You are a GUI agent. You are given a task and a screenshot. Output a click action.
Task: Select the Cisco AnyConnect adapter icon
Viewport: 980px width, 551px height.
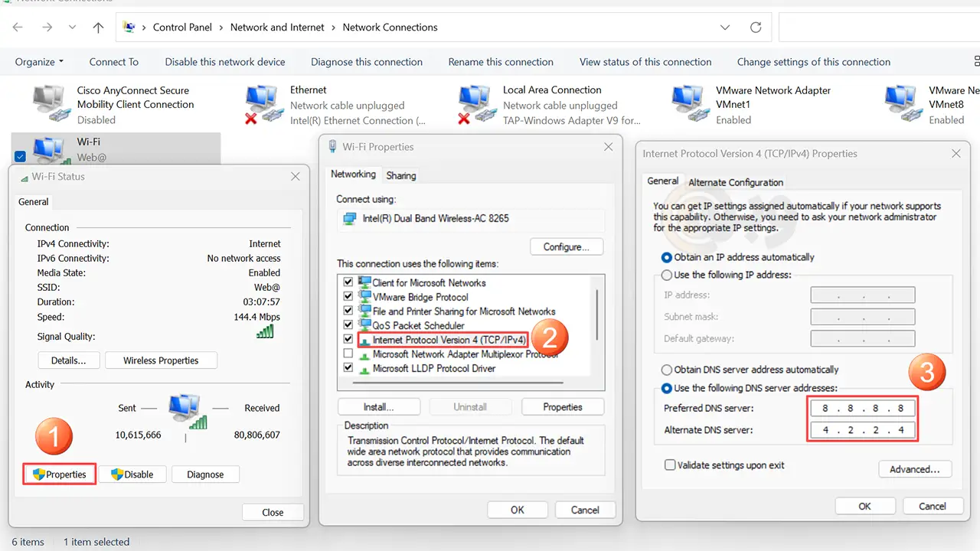[x=49, y=104]
